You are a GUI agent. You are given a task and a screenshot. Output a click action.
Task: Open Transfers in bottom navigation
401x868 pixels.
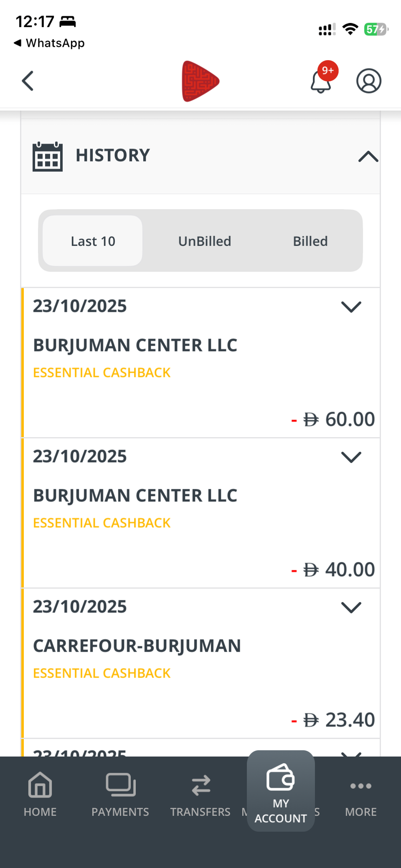click(200, 794)
